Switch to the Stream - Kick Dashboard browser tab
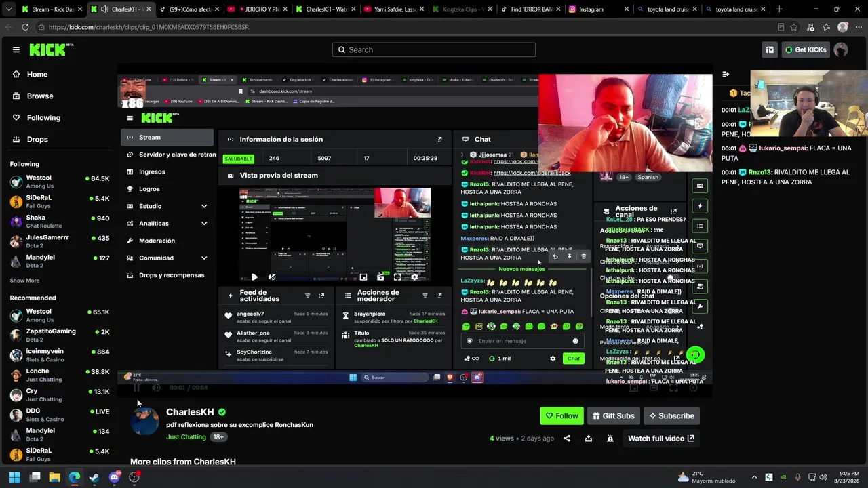 coord(52,9)
